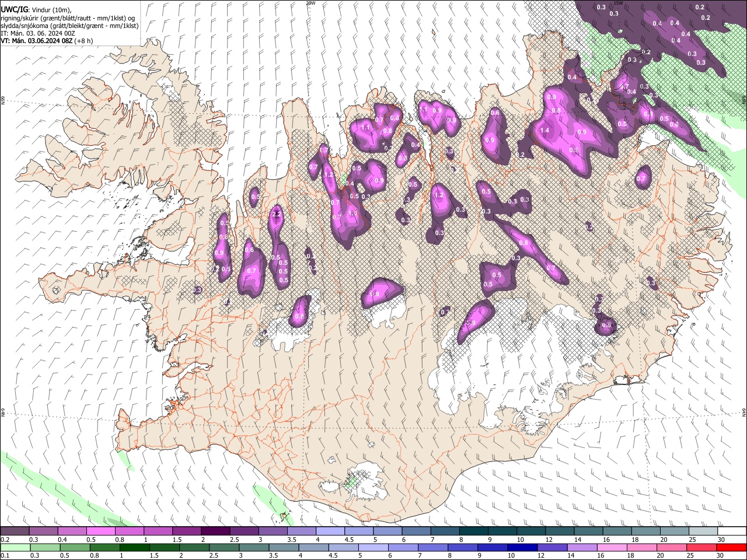This screenshot has height=560, width=747.
Task: Click the upper legend swatch between 0.2 and 0.3
Action: 15,531
